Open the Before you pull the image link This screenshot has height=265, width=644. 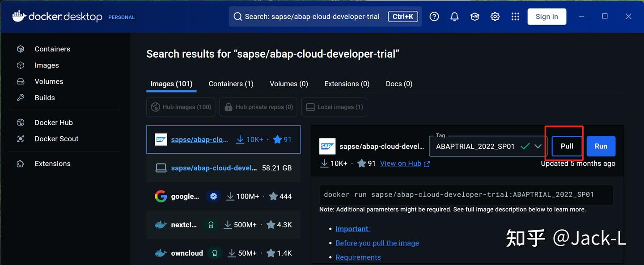377,243
